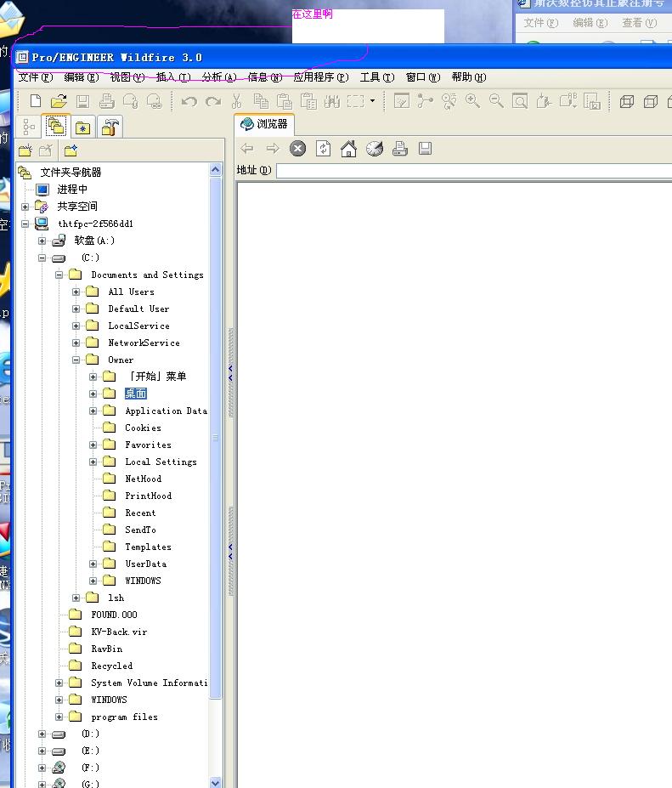Click the Redo arrow icon
Screen dimensions: 672x788
(x=213, y=101)
